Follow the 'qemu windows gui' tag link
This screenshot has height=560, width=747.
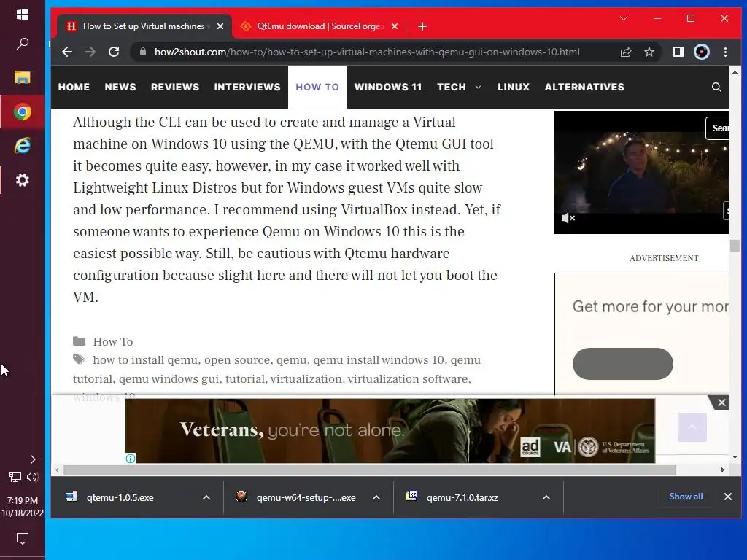click(169, 379)
